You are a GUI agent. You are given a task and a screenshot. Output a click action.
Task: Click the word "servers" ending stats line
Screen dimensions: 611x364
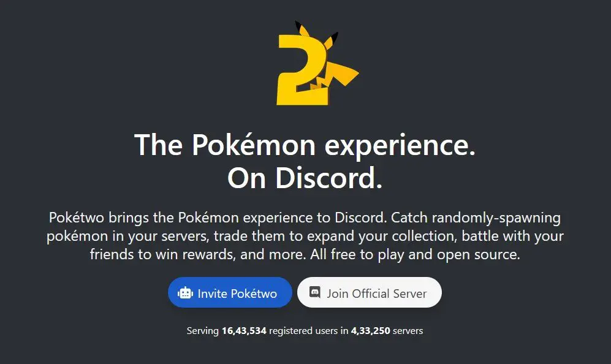[x=408, y=331]
